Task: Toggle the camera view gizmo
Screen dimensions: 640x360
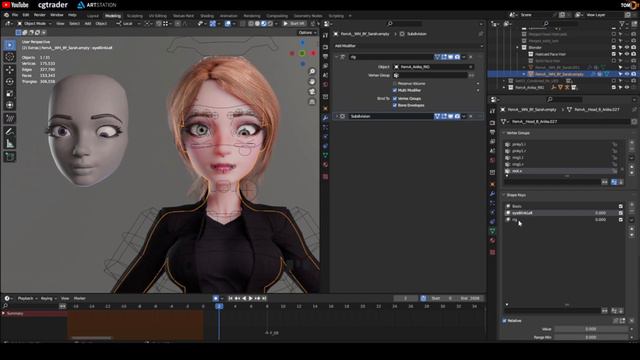Action: tap(312, 91)
